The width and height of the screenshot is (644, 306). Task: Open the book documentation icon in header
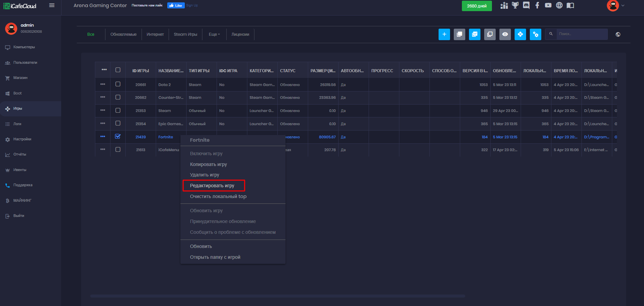(x=570, y=5)
